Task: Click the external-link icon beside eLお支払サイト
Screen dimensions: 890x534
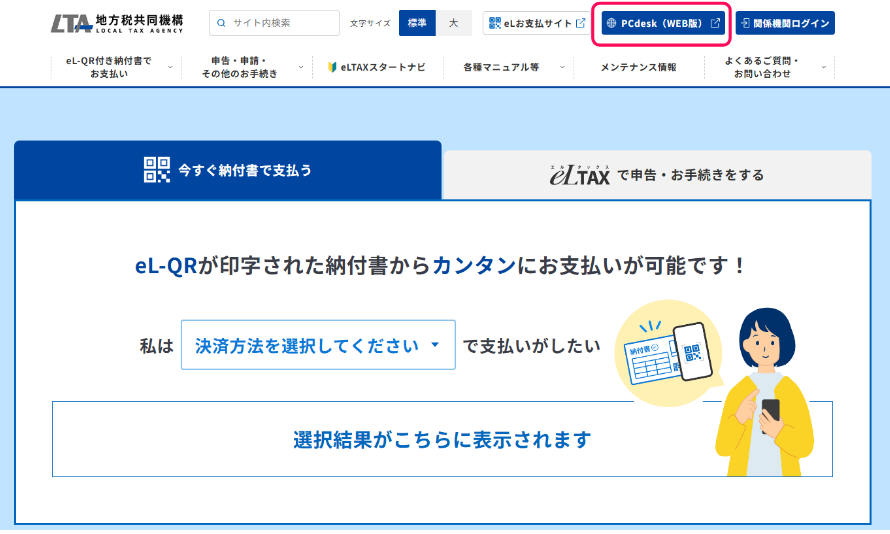Action: point(581,23)
